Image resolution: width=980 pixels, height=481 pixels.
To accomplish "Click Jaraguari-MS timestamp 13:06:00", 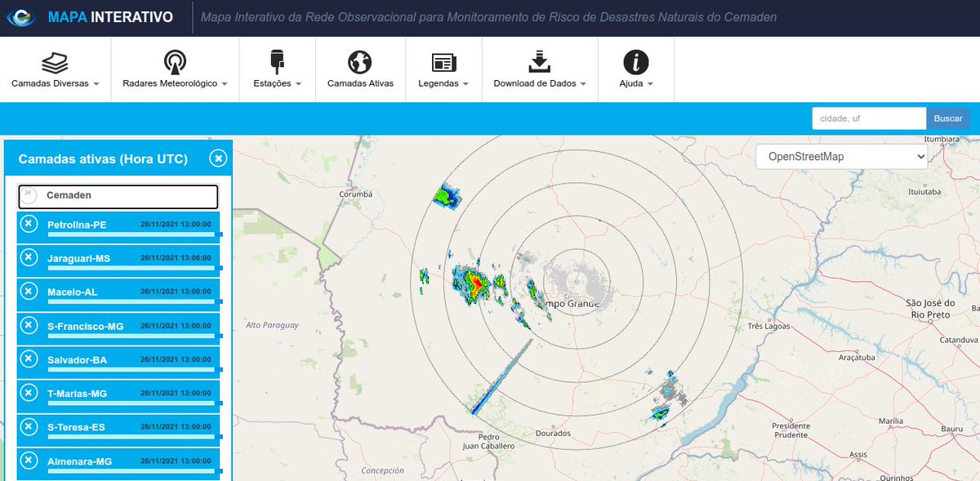I will click(176, 257).
